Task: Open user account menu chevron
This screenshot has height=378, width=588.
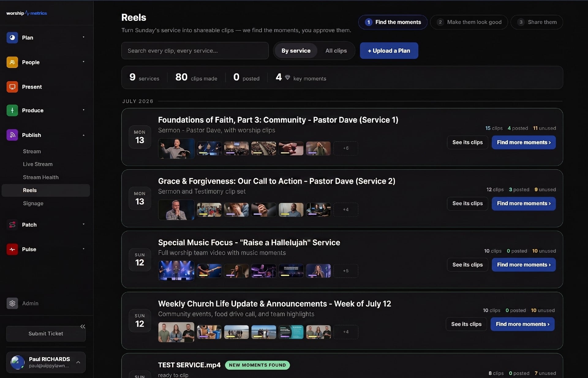Action: coord(78,362)
